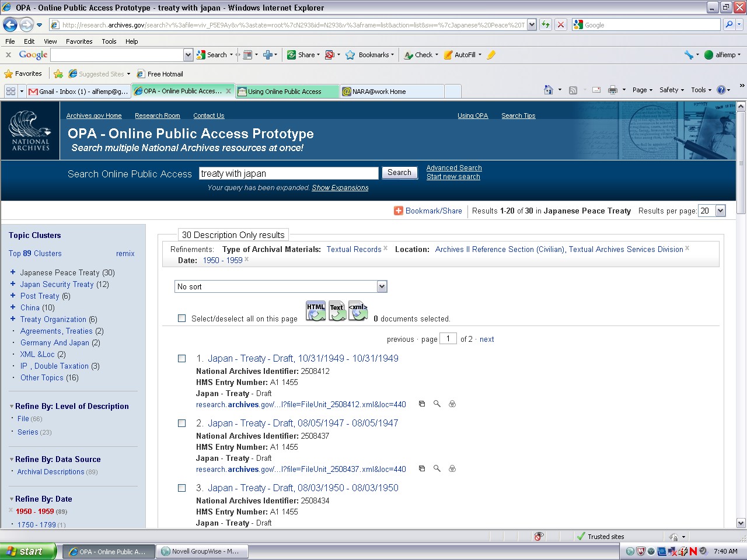747x560 pixels.
Task: Click the Google Toolbar highlighter icon
Action: click(491, 55)
